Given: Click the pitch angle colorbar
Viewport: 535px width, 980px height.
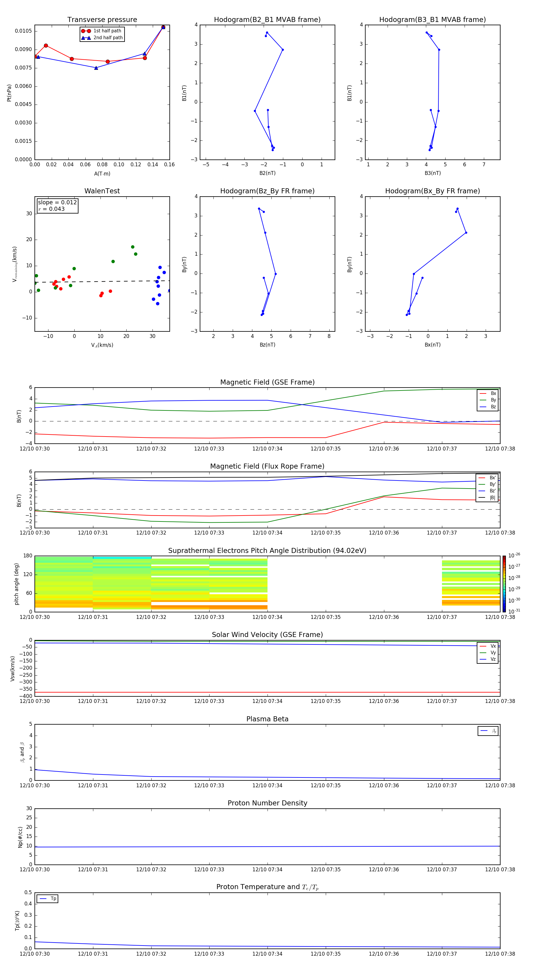Looking at the screenshot, I should [504, 584].
